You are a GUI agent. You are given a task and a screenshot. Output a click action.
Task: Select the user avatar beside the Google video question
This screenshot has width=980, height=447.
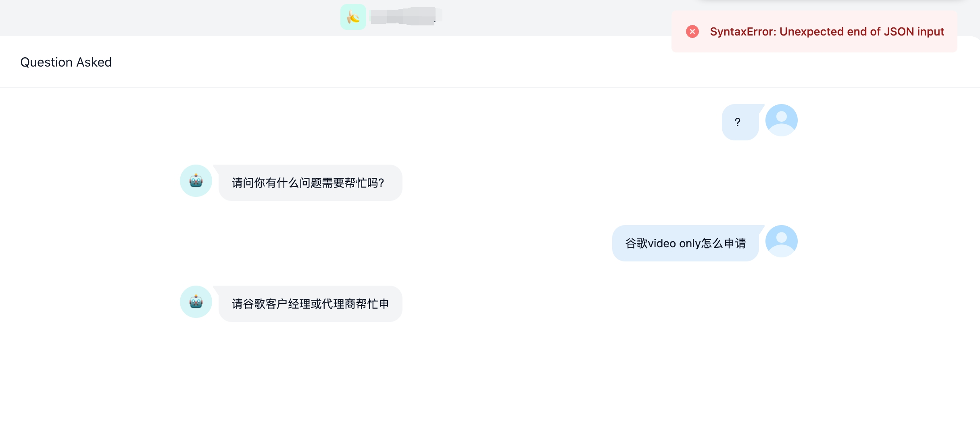point(782,240)
